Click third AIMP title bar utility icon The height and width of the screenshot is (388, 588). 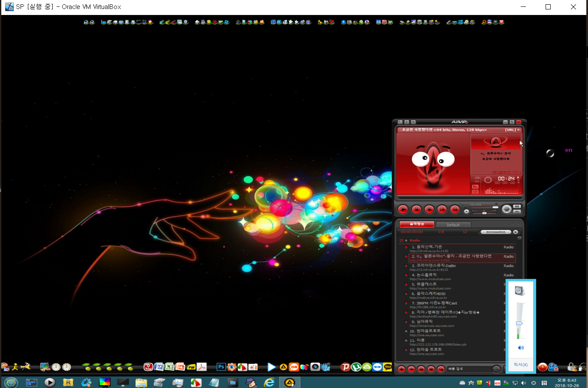pos(413,122)
